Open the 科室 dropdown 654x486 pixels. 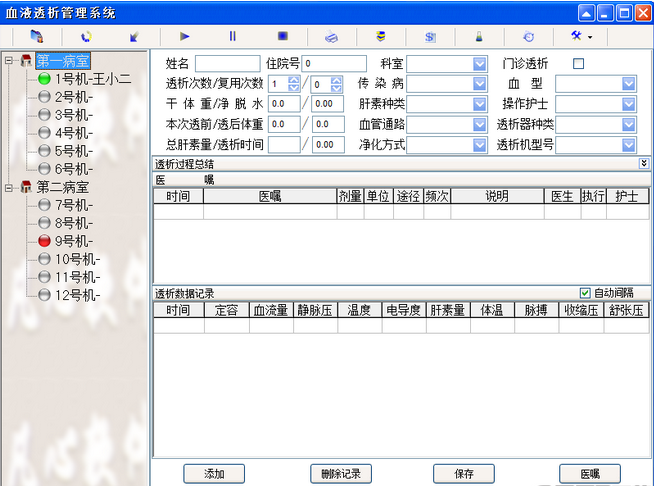(x=479, y=64)
